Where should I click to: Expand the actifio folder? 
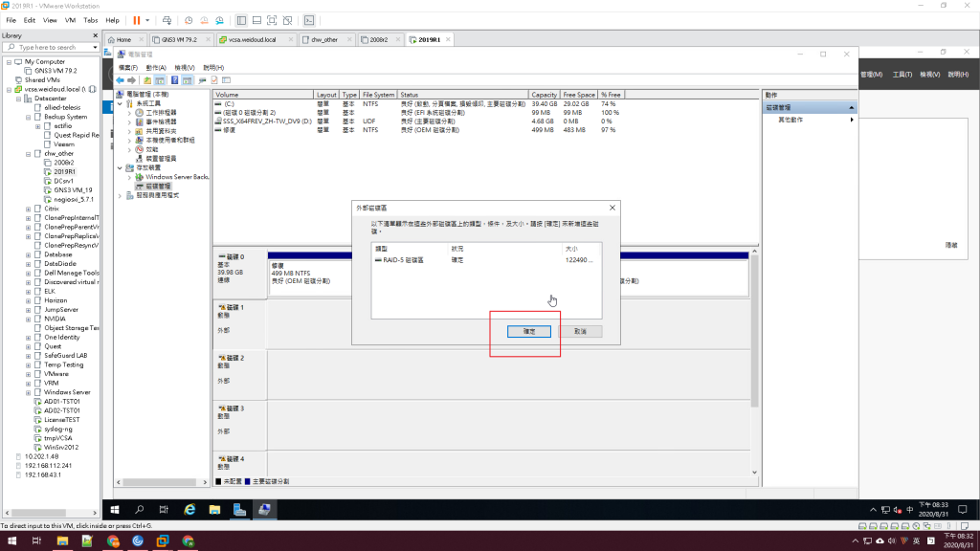pyautogui.click(x=37, y=126)
